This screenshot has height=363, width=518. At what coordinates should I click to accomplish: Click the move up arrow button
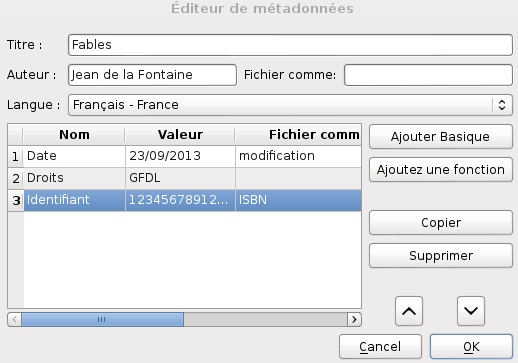pos(409,311)
